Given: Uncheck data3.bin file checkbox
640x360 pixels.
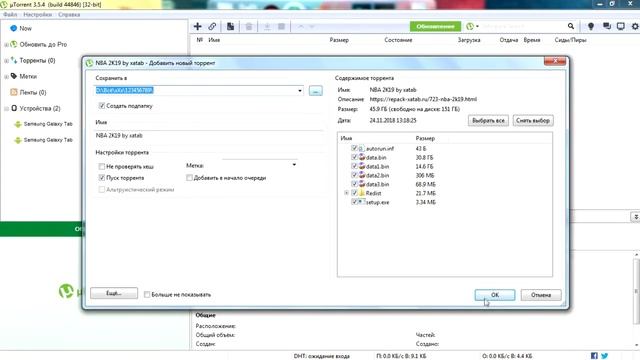Looking at the screenshot, I should pyautogui.click(x=354, y=184).
